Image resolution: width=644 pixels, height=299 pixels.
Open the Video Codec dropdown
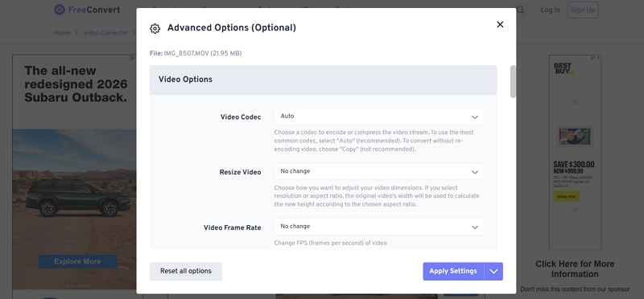[378, 117]
